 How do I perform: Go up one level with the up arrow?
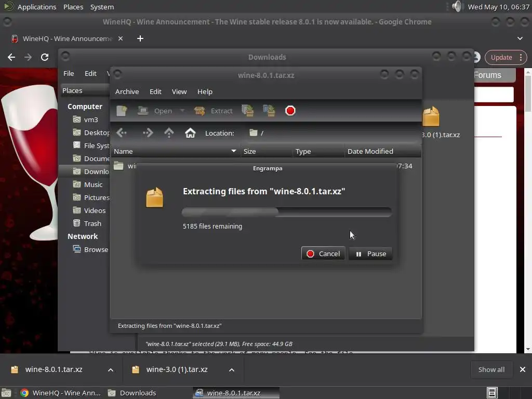coord(169,133)
